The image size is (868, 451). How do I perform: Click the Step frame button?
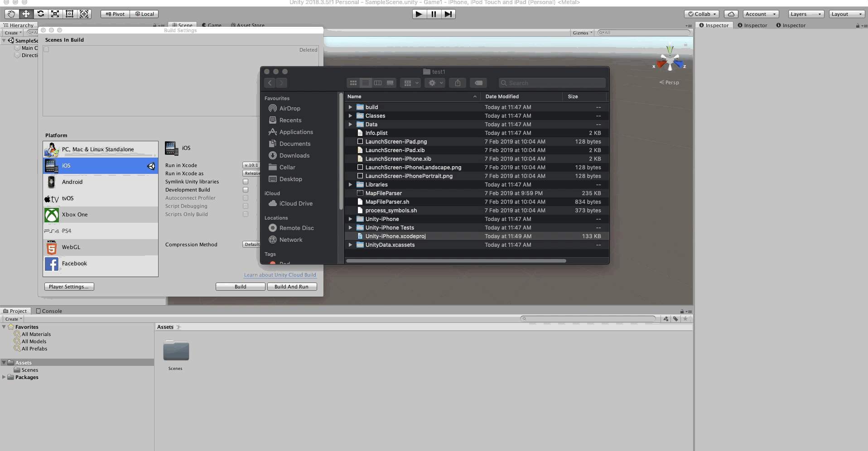click(x=448, y=14)
